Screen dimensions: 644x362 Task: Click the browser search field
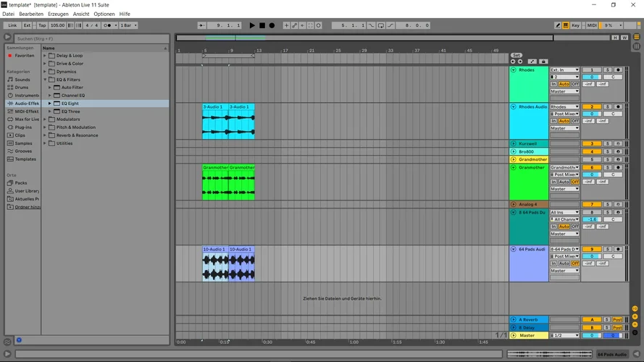[x=92, y=38]
